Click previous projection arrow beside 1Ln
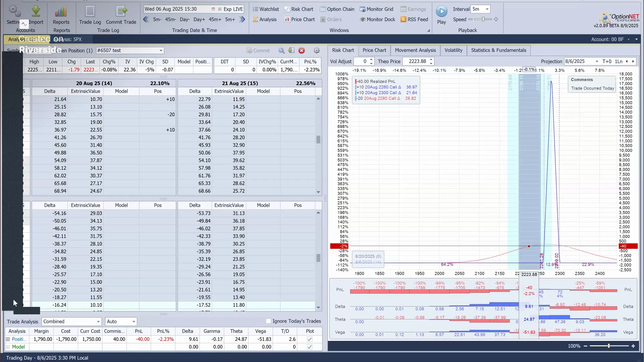 point(627,61)
